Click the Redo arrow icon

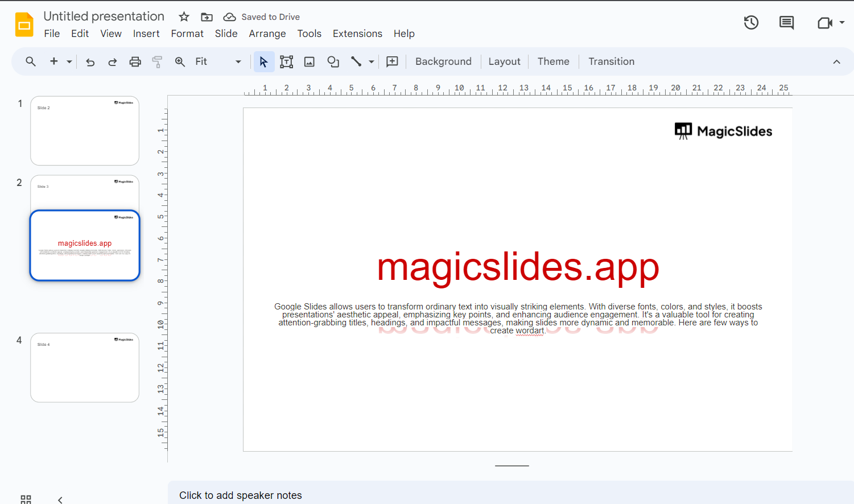click(113, 62)
